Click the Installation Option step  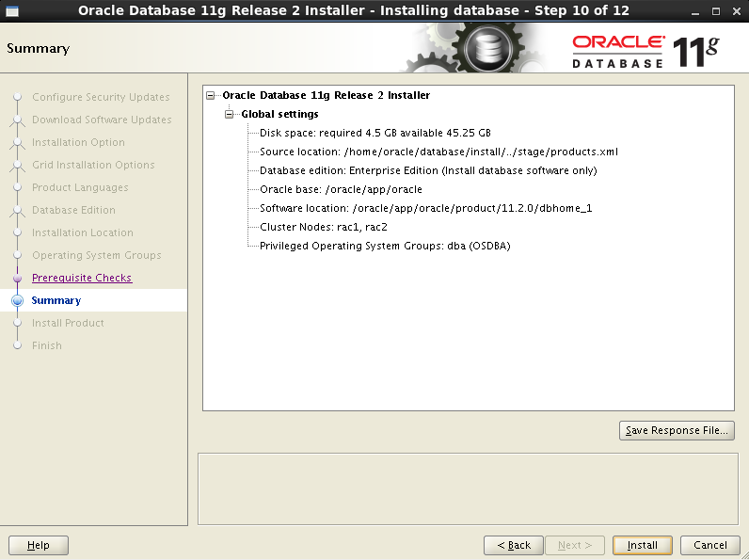pos(78,142)
